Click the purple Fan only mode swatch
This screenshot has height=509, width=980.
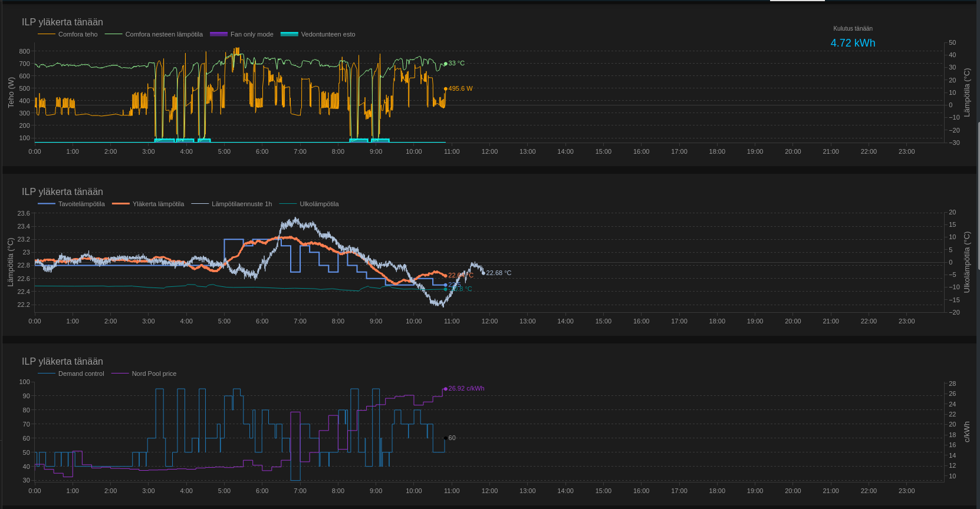click(219, 34)
